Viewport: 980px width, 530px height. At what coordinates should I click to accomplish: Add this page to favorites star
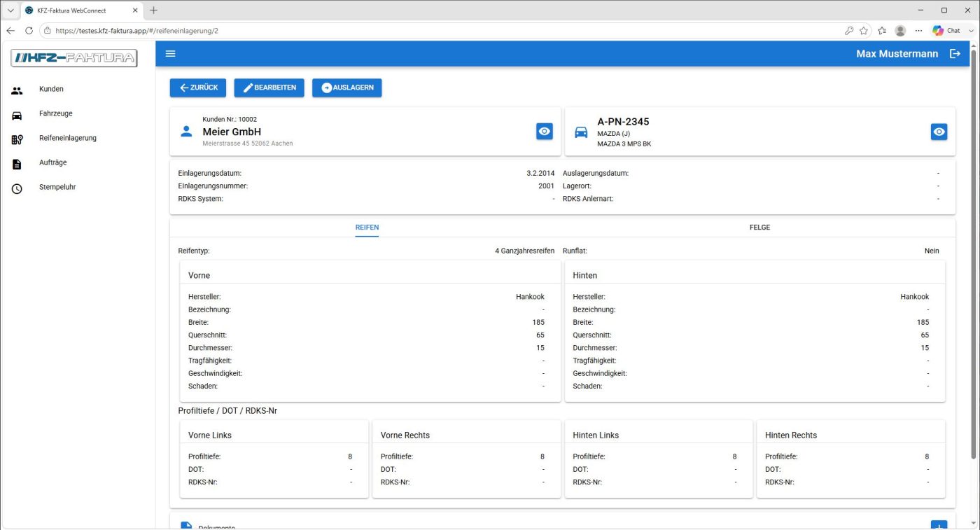click(x=864, y=31)
